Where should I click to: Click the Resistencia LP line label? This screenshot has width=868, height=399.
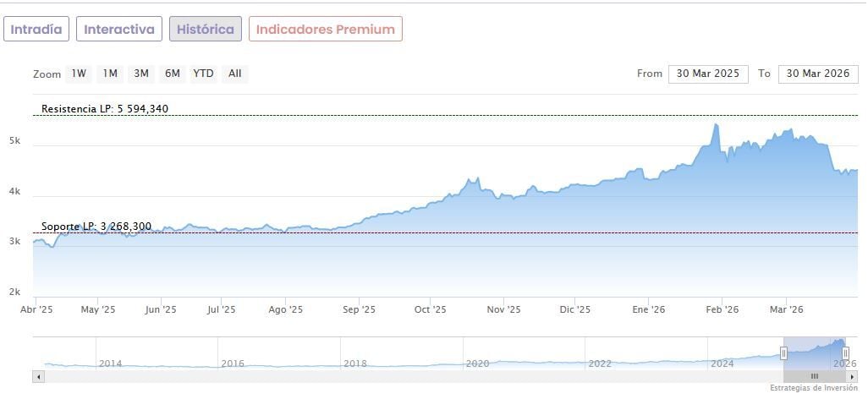tap(104, 109)
